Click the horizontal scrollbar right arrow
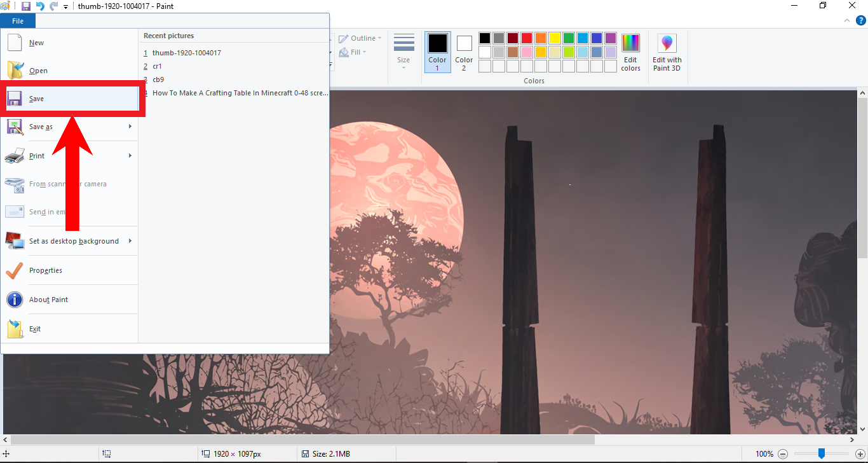Viewport: 868px width, 463px height. (x=852, y=439)
